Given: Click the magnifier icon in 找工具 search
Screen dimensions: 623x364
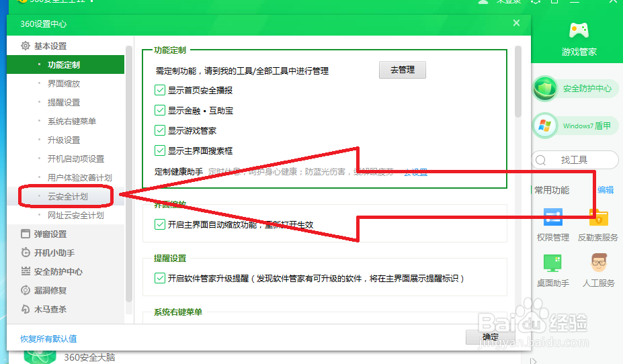Looking at the screenshot, I should 541,160.
